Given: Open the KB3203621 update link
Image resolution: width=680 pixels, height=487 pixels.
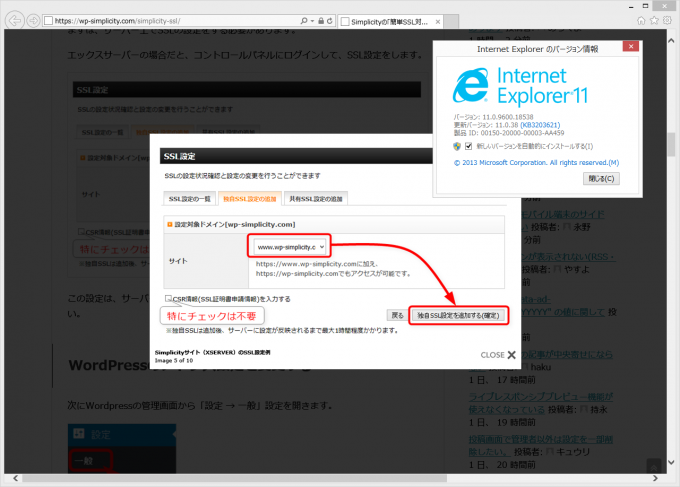Looking at the screenshot, I should (540, 125).
